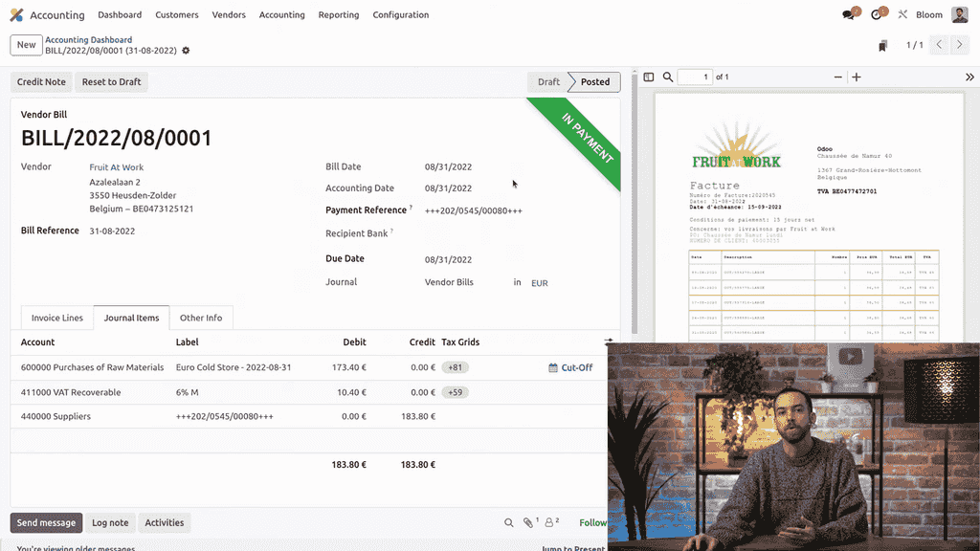Open the activities clock icon

pyautogui.click(x=876, y=15)
